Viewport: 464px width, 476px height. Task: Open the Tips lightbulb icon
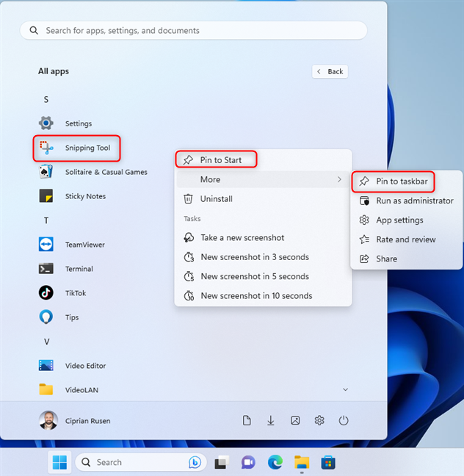pos(46,317)
